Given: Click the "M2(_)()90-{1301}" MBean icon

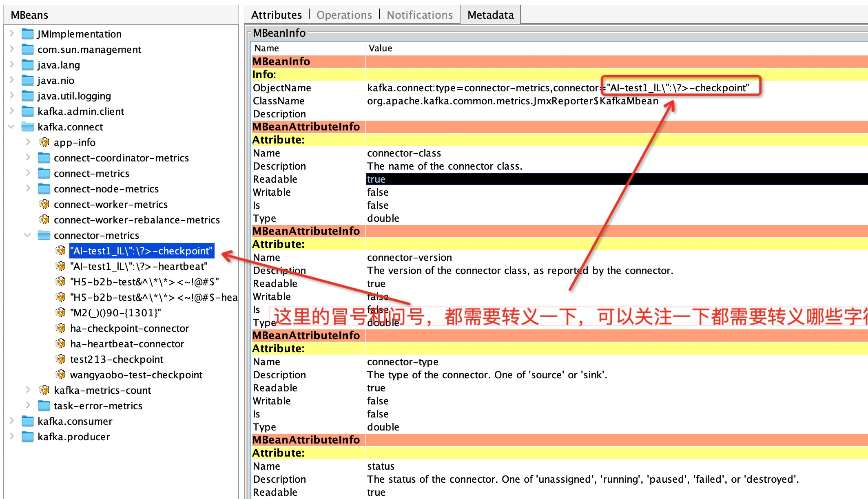Looking at the screenshot, I should coord(60,313).
